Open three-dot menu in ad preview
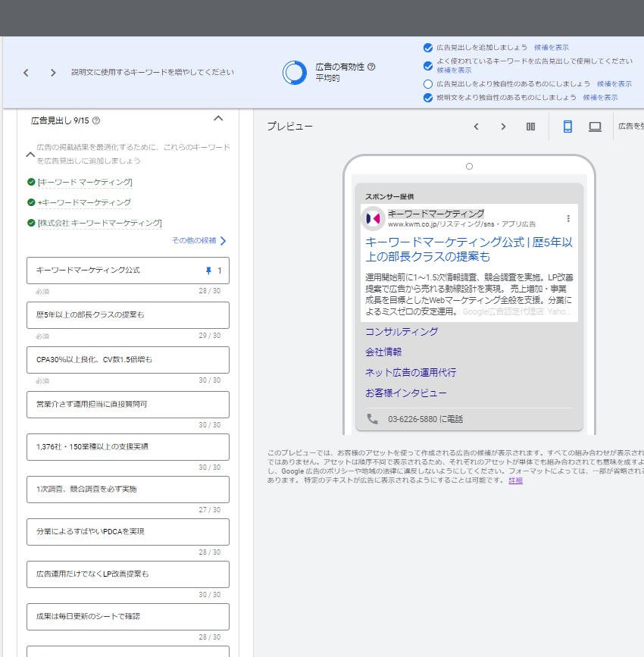644x657 pixels. [568, 218]
